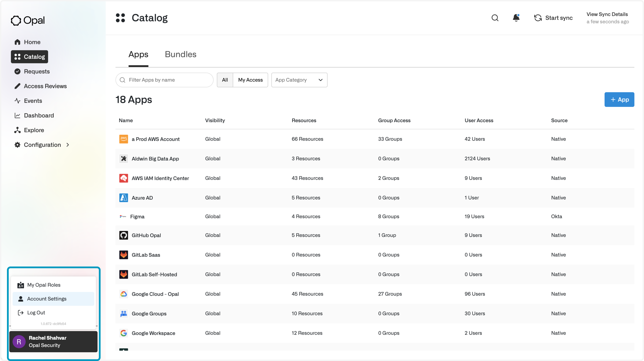
Task: Click the Visibility column header
Action: tap(215, 120)
